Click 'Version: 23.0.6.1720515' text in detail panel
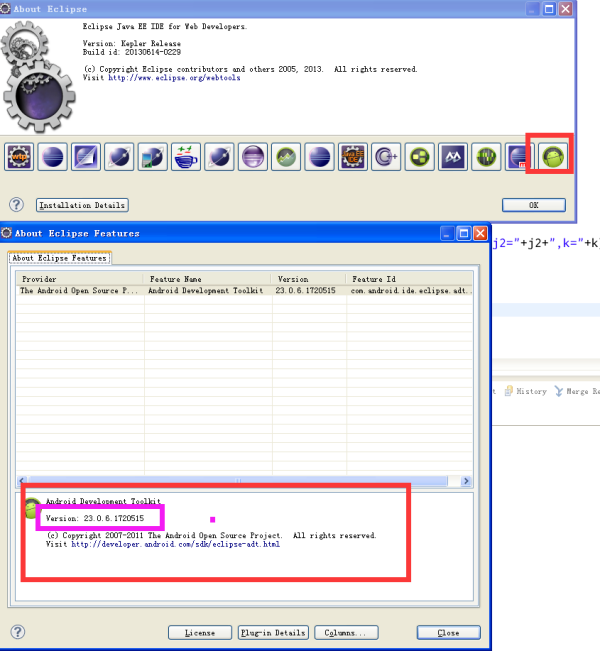 pos(95,518)
